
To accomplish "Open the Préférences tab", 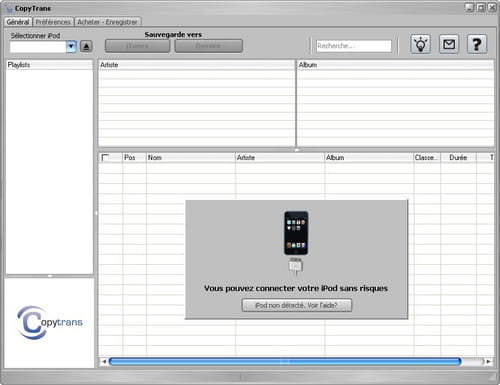I will click(53, 22).
